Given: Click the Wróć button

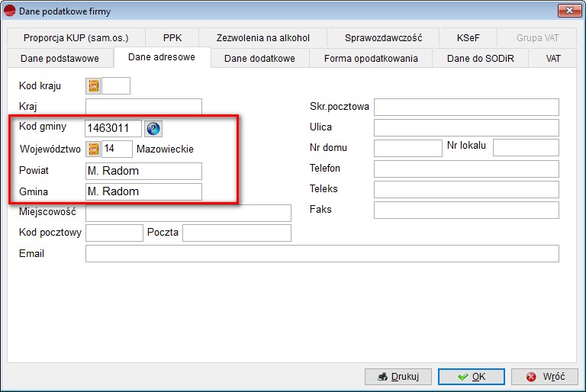Looking at the screenshot, I should click(544, 377).
